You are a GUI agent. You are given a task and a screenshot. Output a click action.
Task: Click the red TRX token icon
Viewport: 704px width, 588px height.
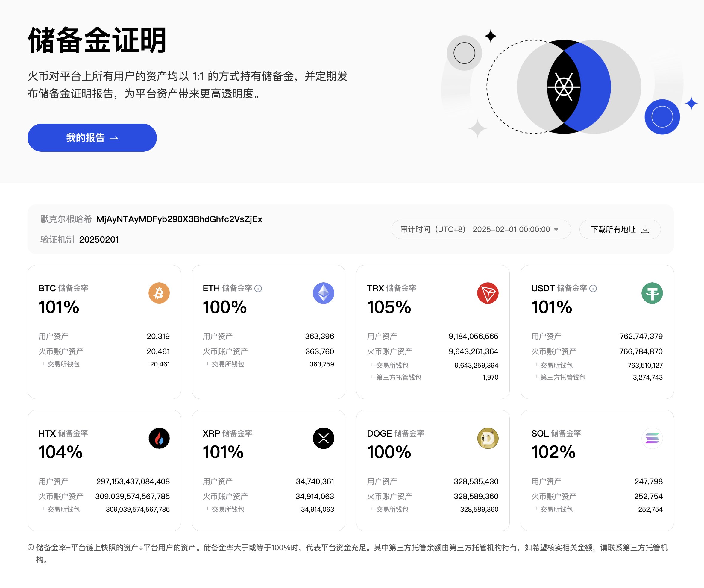[487, 293]
